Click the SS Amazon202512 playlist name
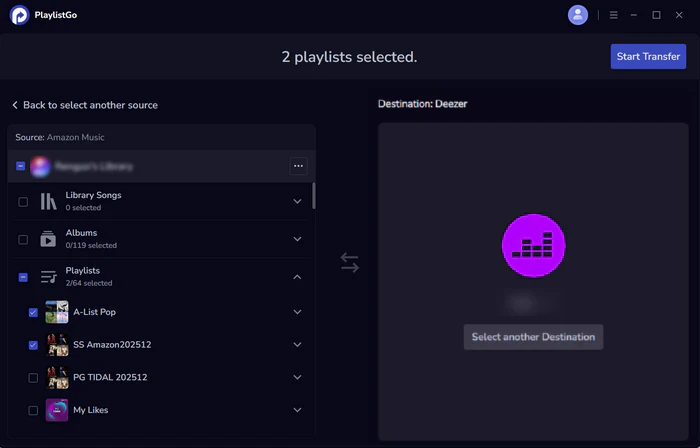Screen dimensions: 700x448 [112, 344]
